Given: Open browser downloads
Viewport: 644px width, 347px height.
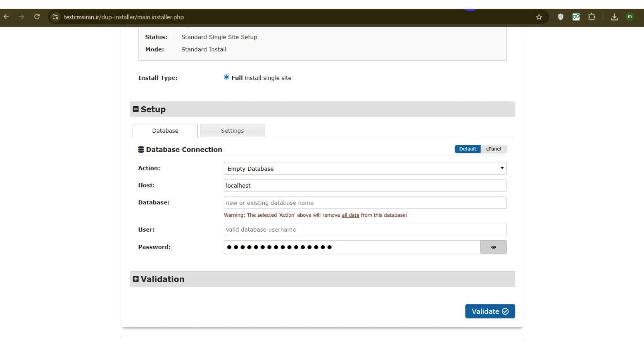Looking at the screenshot, I should tap(614, 17).
